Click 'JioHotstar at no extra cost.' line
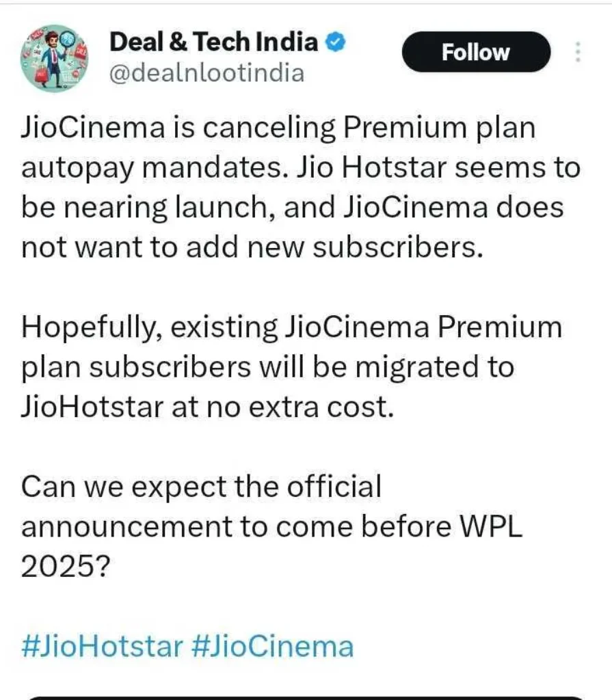Screen dimensions: 612x700 point(208,407)
